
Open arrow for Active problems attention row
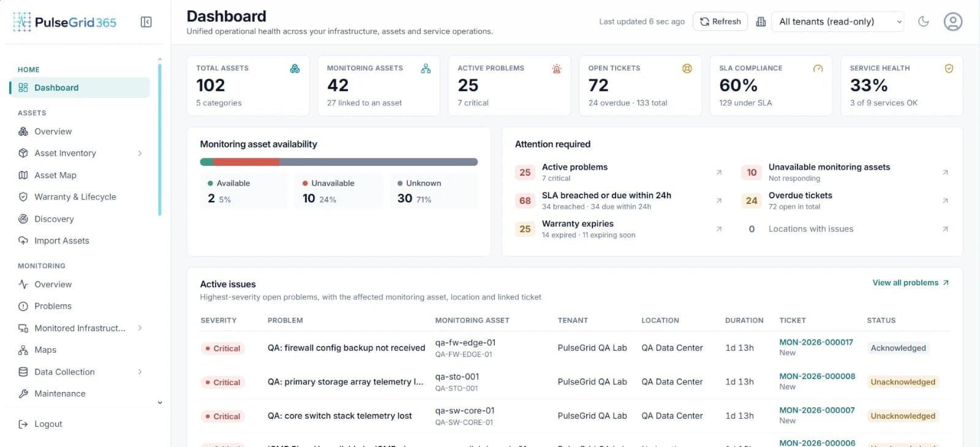click(x=719, y=172)
